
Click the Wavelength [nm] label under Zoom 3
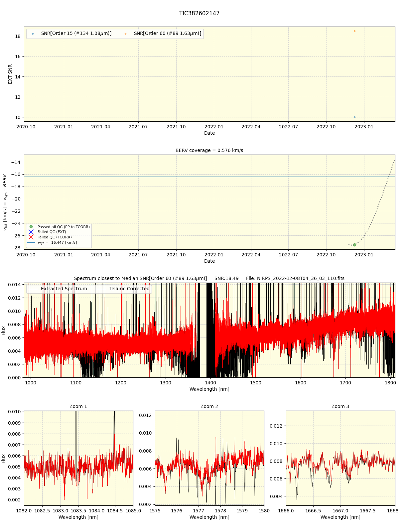[340, 517]
